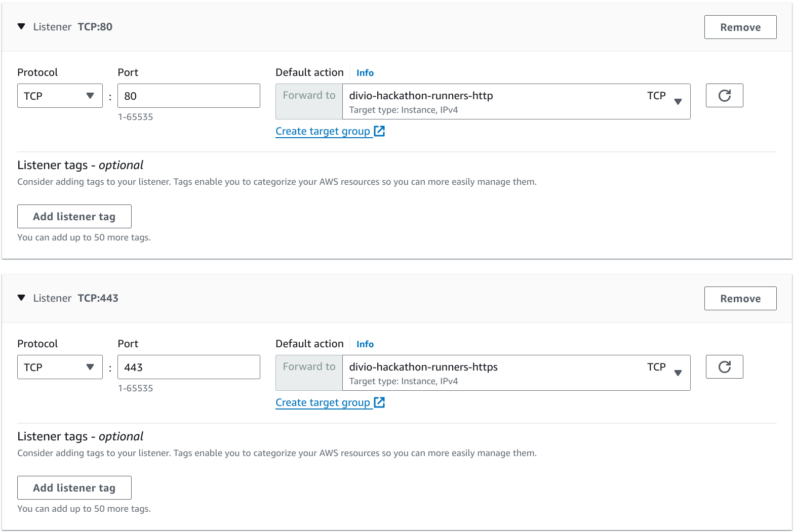794x532 pixels.
Task: Remove the TCP:80 listener
Action: click(x=740, y=27)
